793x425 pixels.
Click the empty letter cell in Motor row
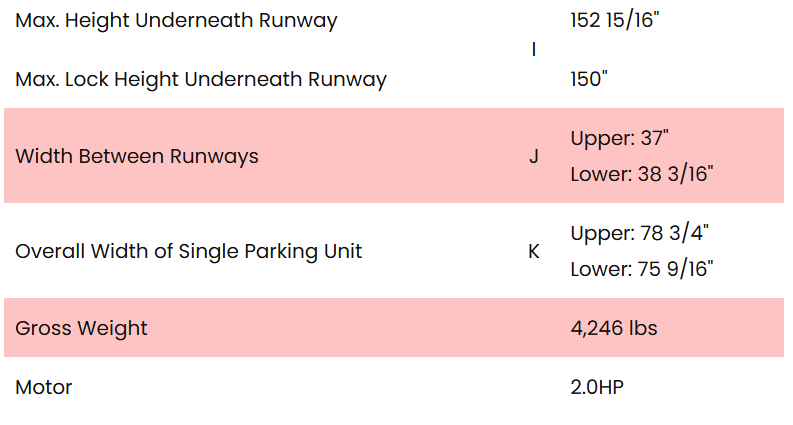click(x=534, y=387)
